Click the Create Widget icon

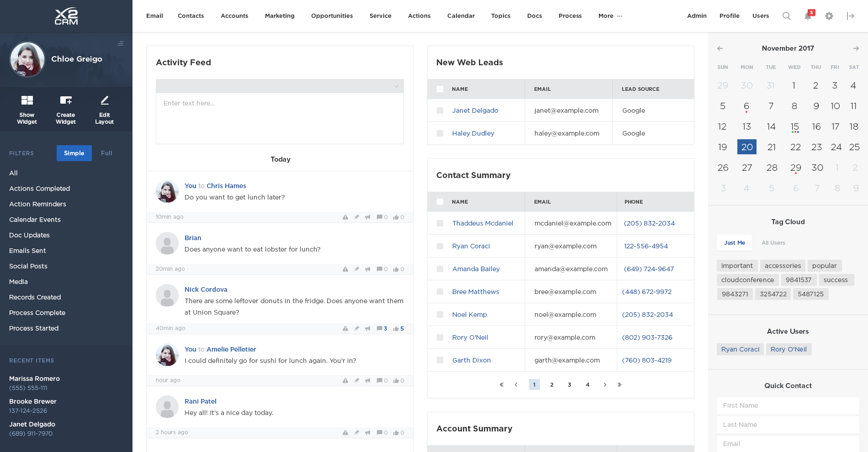click(66, 100)
